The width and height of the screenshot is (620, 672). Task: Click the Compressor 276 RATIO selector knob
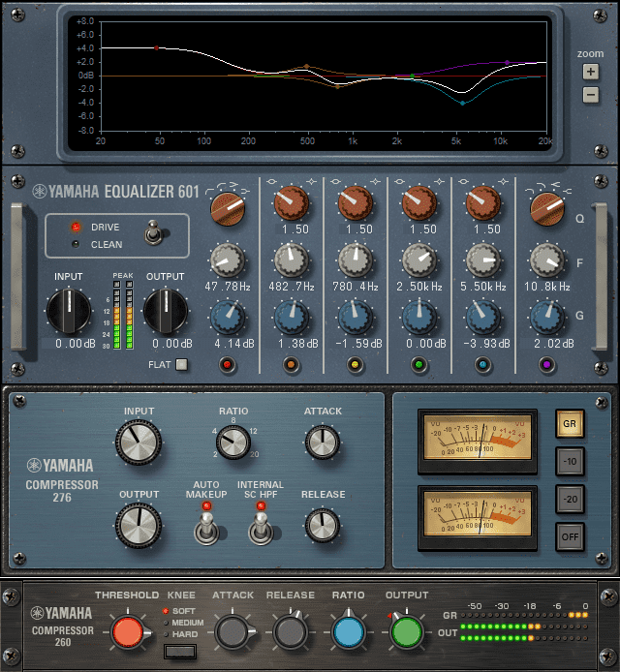click(x=233, y=443)
